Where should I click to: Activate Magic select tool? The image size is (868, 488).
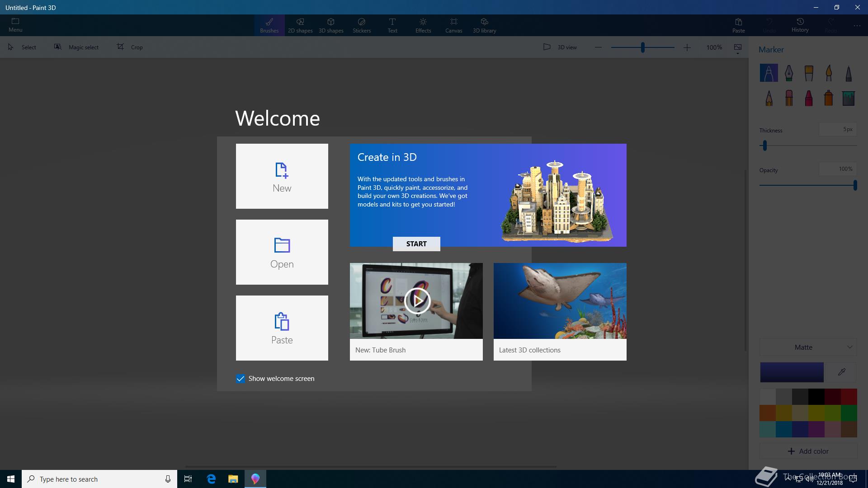tap(76, 47)
